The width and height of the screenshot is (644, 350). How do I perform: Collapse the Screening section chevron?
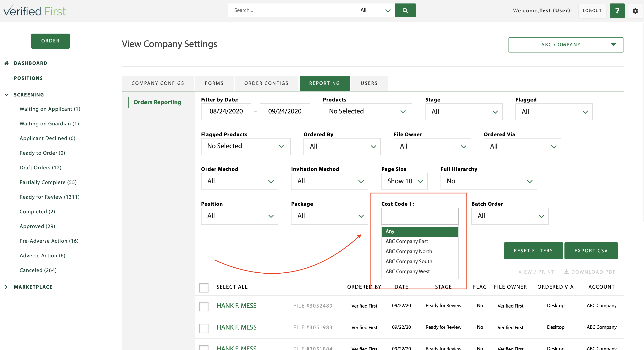click(x=7, y=95)
